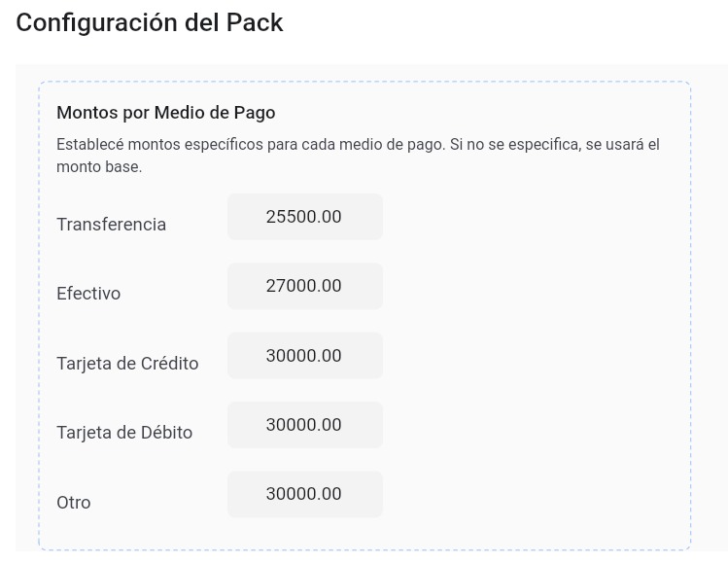Click the Configuración del Pack heading
The height and width of the screenshot is (564, 728).
150,23
